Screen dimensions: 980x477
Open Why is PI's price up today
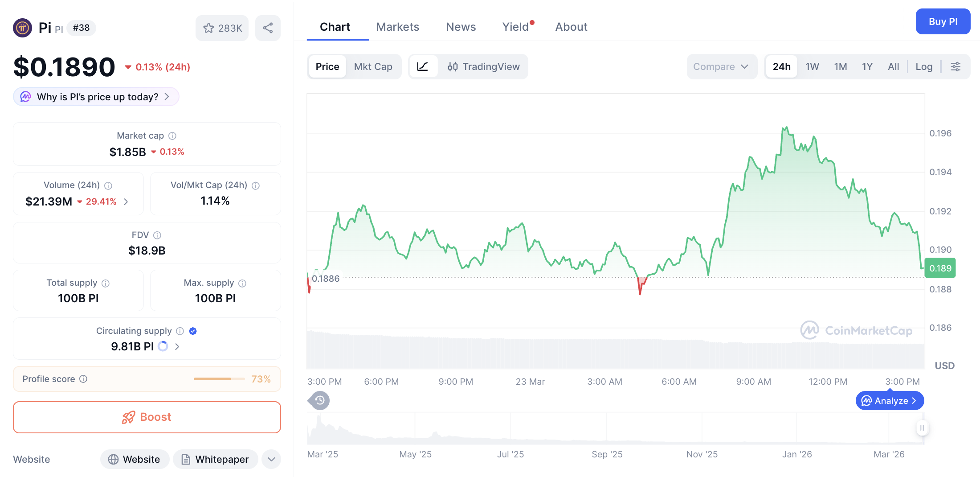(96, 97)
